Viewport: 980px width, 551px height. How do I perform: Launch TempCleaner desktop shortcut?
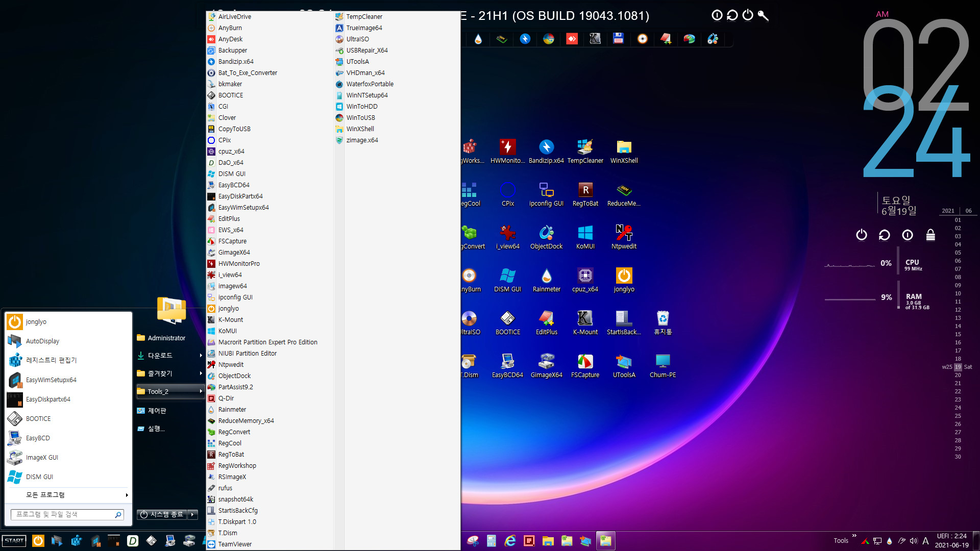pyautogui.click(x=585, y=151)
